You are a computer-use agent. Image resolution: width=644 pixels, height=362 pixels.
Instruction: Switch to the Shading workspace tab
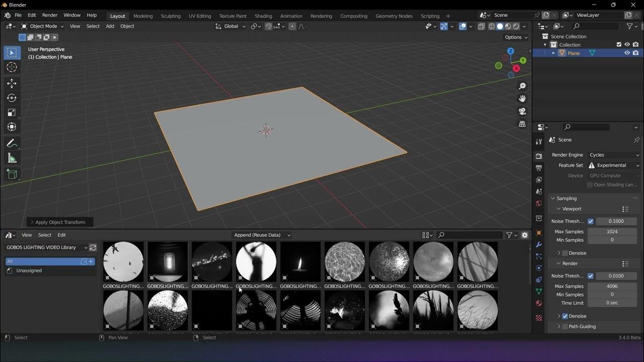pos(263,16)
